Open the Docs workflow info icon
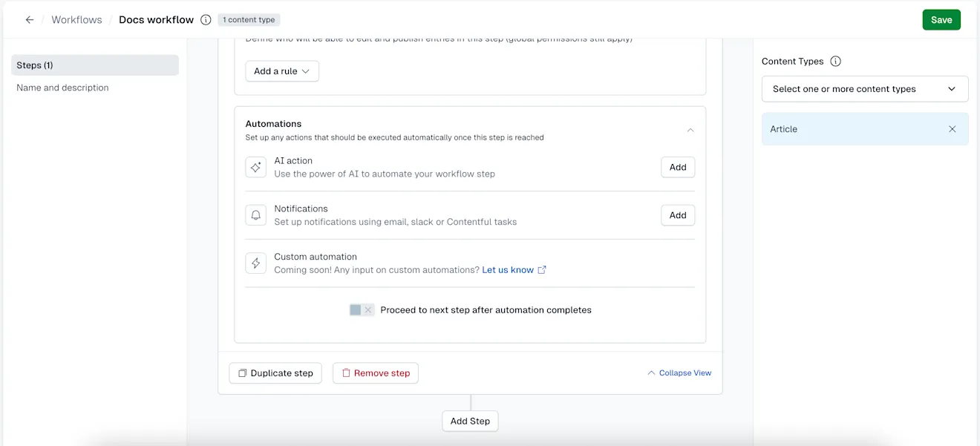The height and width of the screenshot is (446, 980). (206, 20)
